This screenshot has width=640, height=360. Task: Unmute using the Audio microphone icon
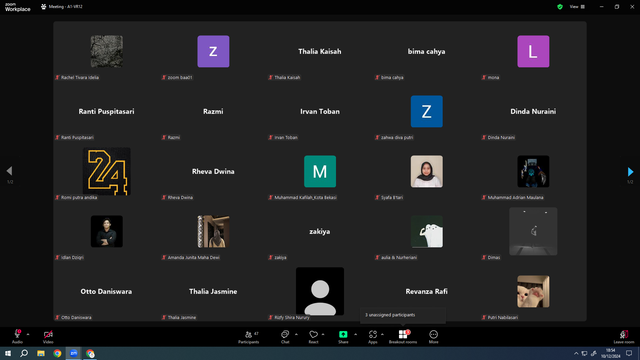(18, 334)
